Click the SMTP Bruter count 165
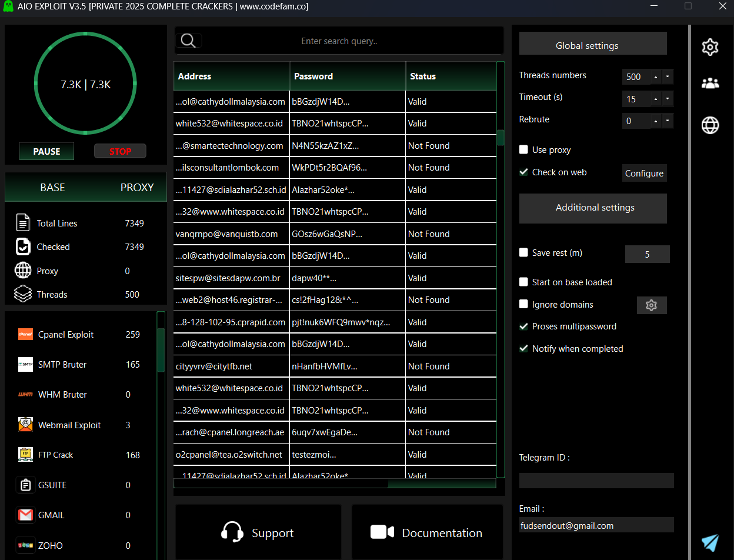 pyautogui.click(x=133, y=364)
